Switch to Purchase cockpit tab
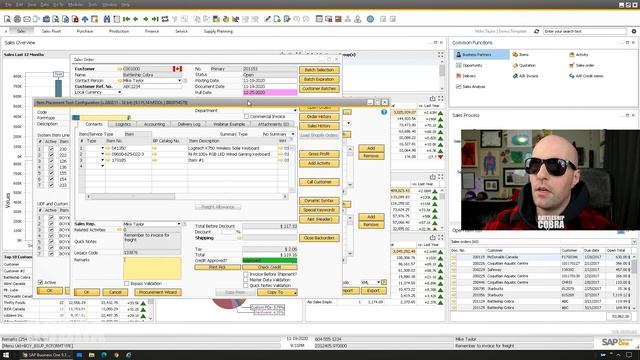 [85, 31]
